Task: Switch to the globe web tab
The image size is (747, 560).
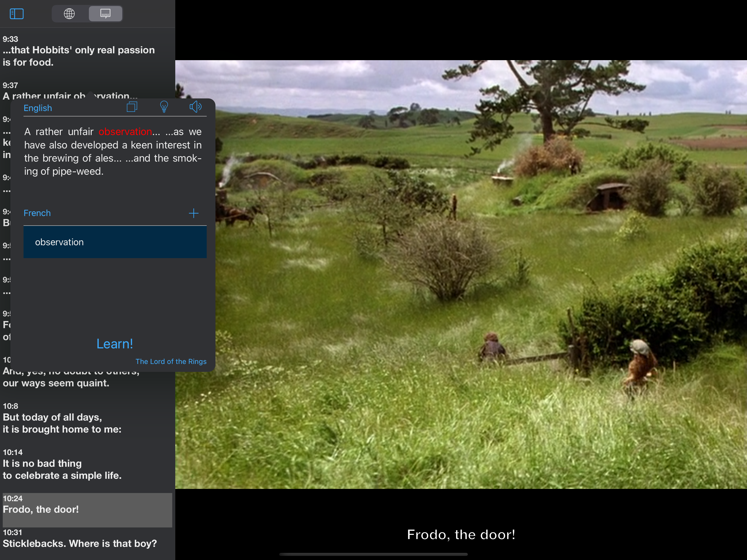Action: [69, 14]
